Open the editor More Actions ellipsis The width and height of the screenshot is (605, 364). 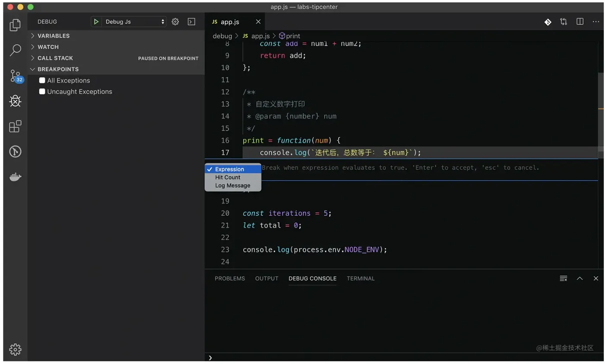(x=596, y=22)
